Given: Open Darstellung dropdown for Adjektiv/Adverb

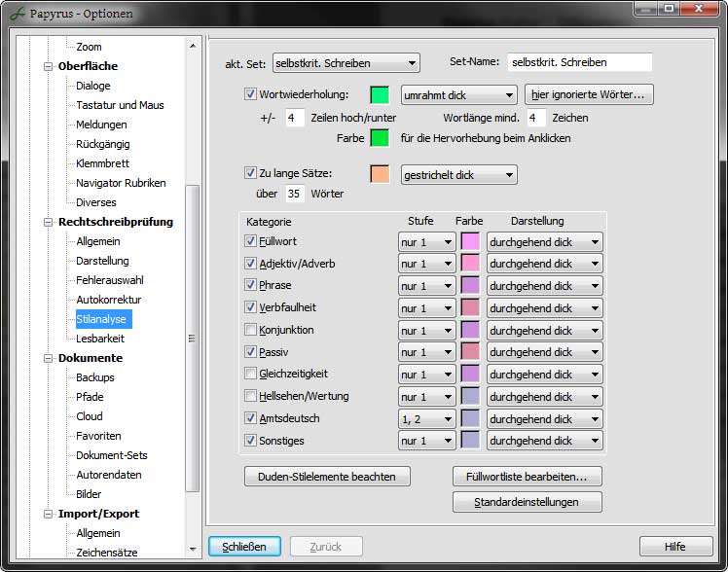Looking at the screenshot, I should [545, 264].
